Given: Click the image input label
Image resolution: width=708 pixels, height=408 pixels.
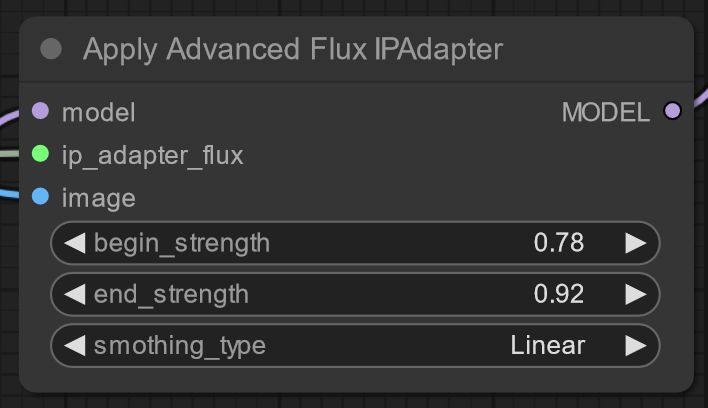Looking at the screenshot, I should click(98, 198).
